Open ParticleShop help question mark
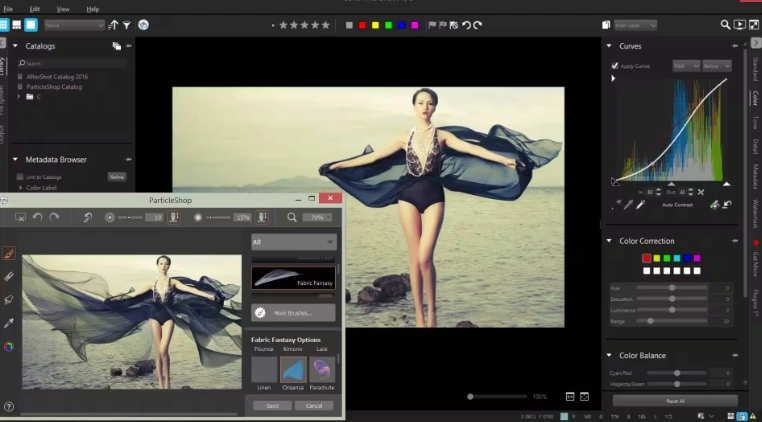This screenshot has width=762, height=422. point(8,407)
